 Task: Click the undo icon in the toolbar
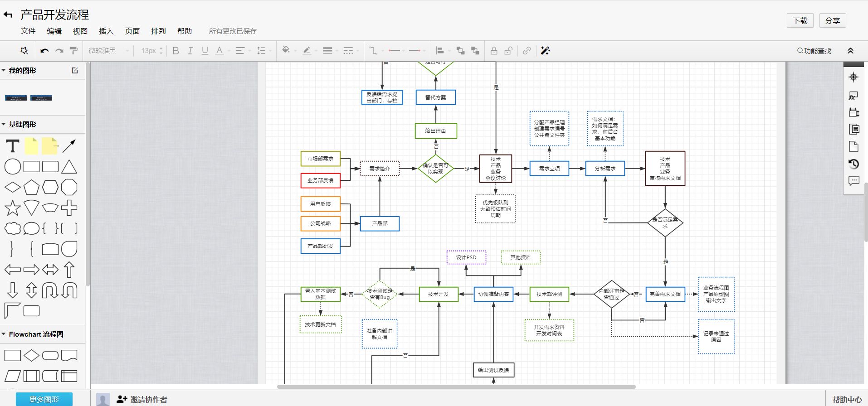pos(44,51)
